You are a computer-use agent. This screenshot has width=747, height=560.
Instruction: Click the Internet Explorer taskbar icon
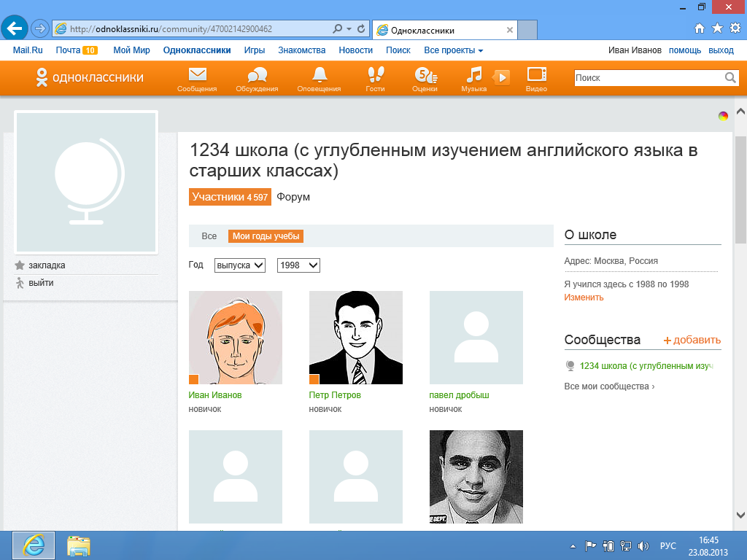tap(34, 545)
